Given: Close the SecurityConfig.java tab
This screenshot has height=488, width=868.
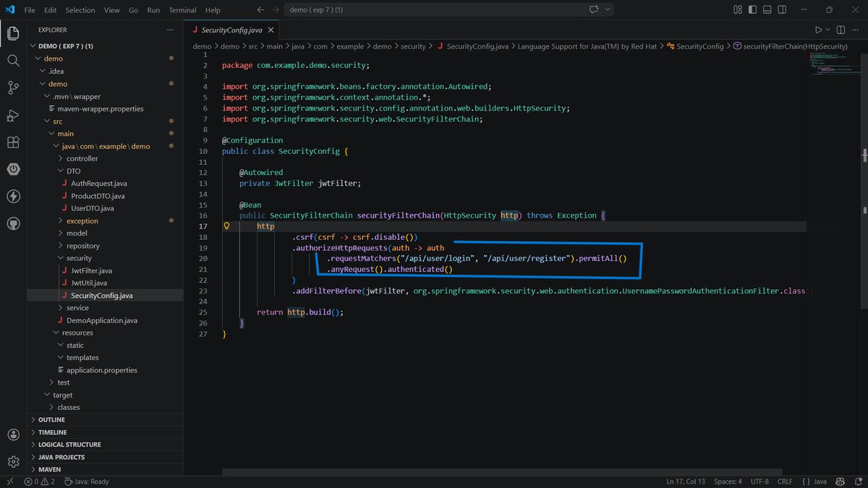Looking at the screenshot, I should (271, 30).
